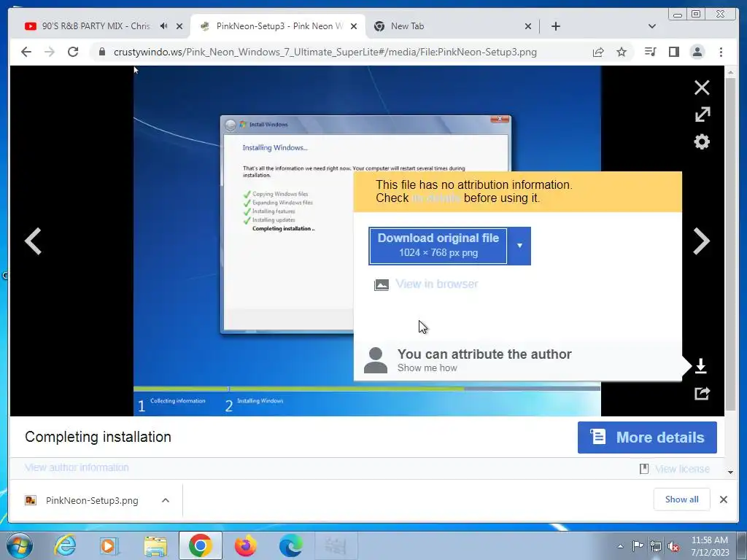Share this page icon in address bar
The height and width of the screenshot is (560, 747).
pos(598,52)
